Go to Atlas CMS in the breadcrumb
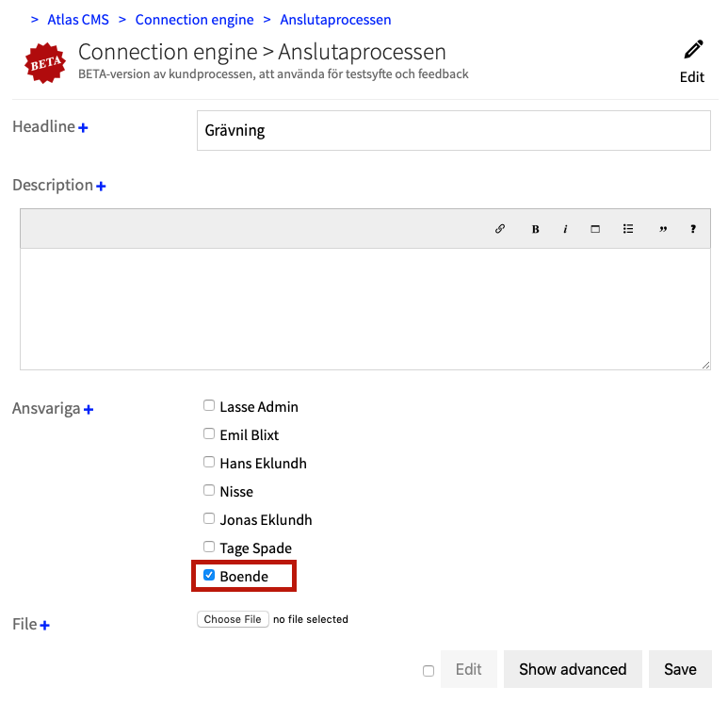Image resolution: width=728 pixels, height=703 pixels. [78, 19]
